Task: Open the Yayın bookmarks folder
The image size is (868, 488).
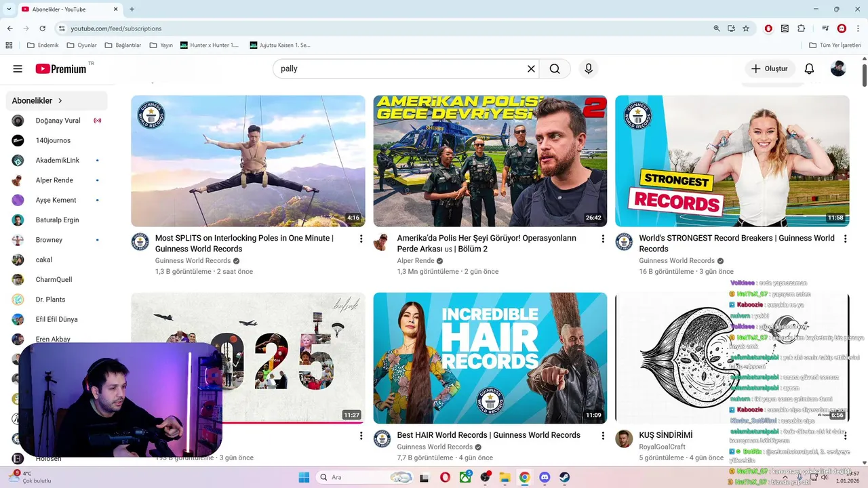Action: click(x=160, y=45)
